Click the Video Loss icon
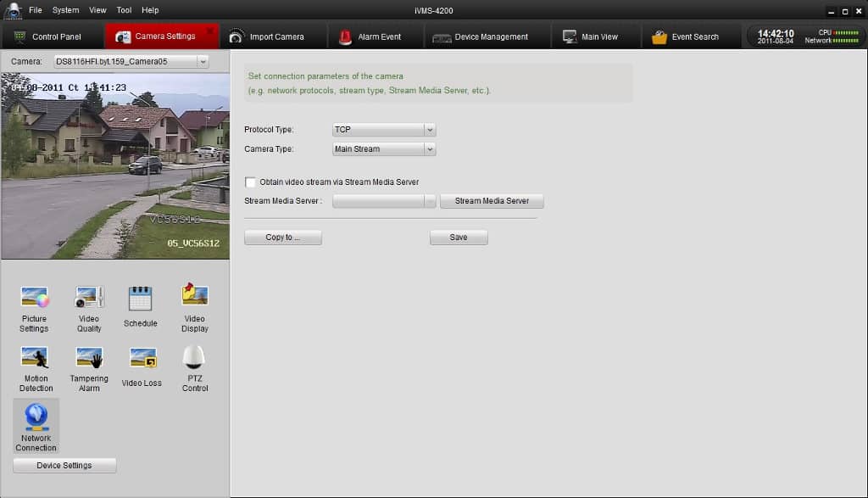Image resolution: width=868 pixels, height=498 pixels. pos(142,358)
